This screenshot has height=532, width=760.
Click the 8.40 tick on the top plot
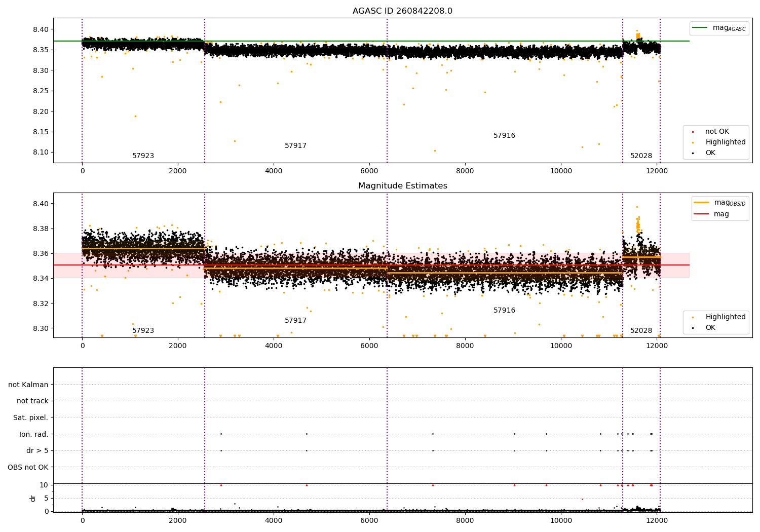(41, 29)
